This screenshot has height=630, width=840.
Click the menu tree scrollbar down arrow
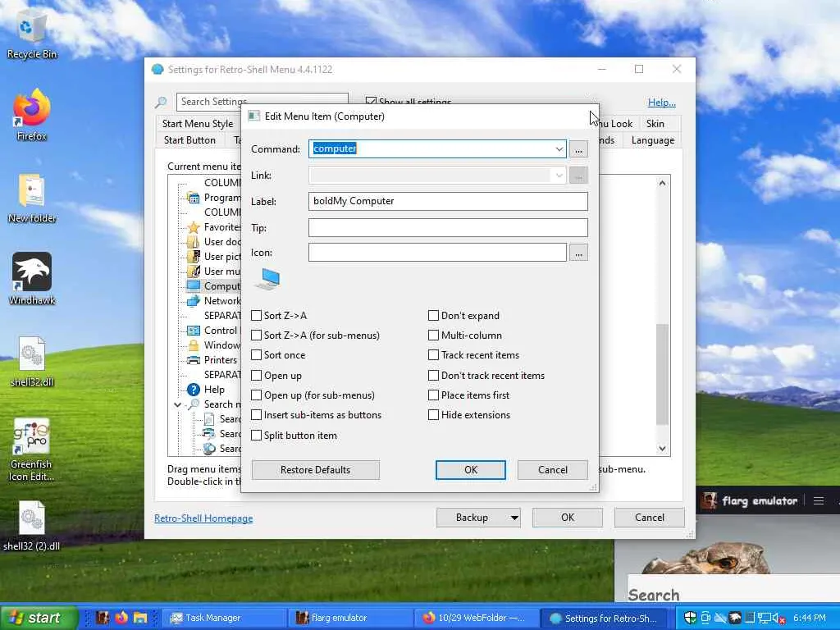pyautogui.click(x=663, y=449)
